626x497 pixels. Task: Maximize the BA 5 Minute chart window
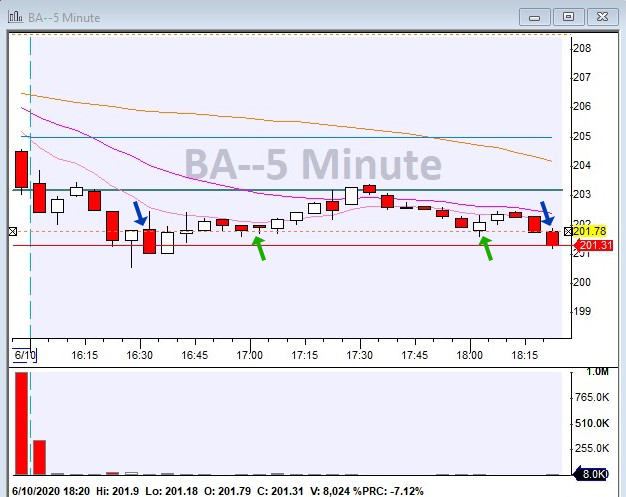568,17
